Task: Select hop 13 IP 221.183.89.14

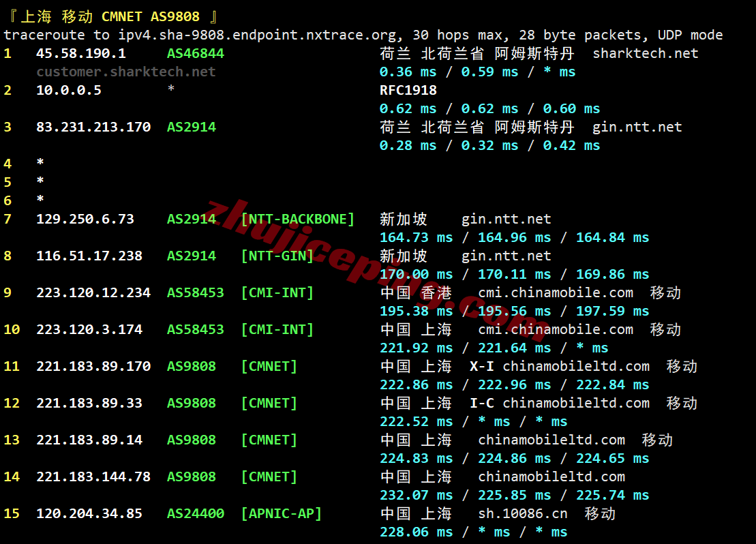Action: pyautogui.click(x=89, y=440)
